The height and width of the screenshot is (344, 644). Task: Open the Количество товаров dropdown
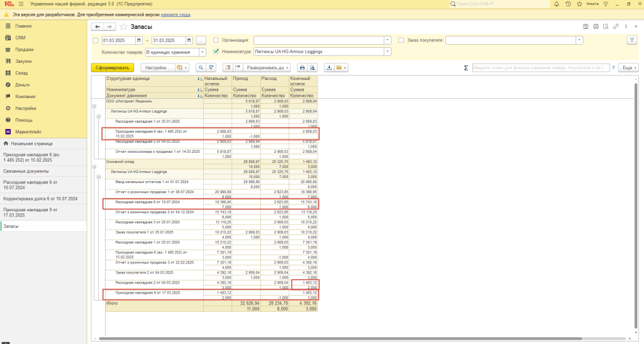[203, 52]
